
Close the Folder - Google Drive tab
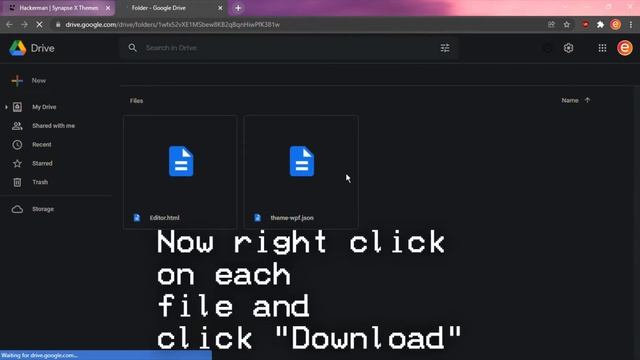220,8
